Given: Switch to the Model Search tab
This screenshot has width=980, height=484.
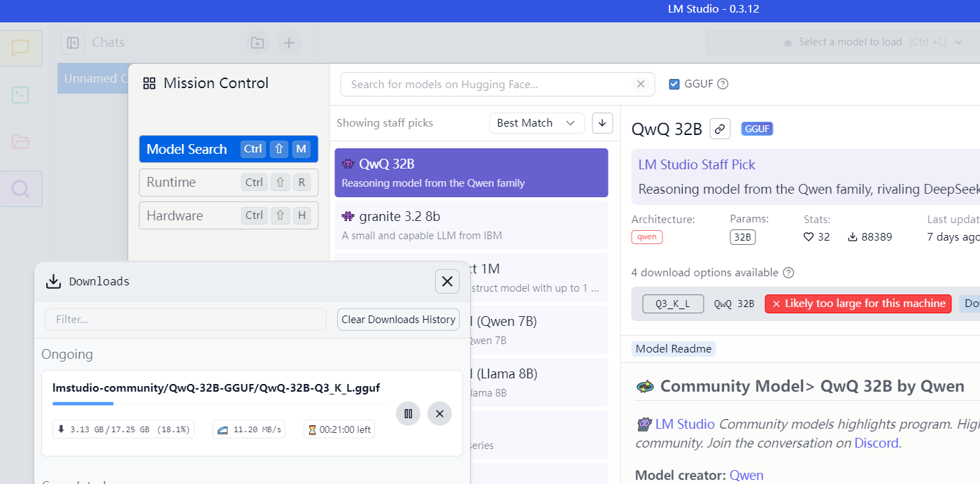Looking at the screenshot, I should 229,149.
